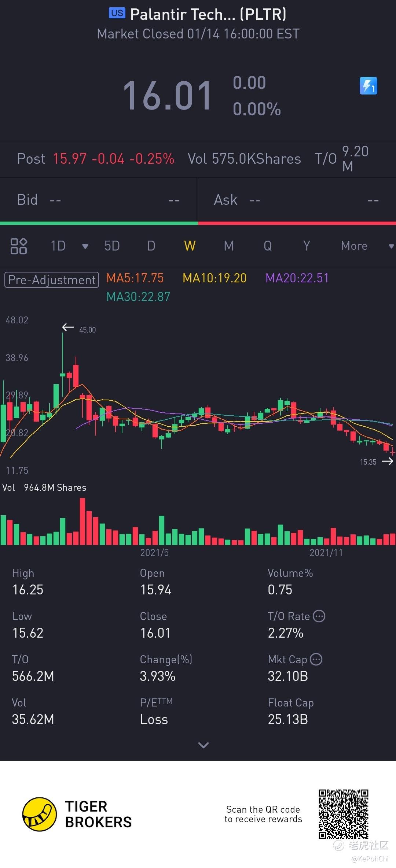
Task: Tap the QR code image
Action: click(x=343, y=814)
